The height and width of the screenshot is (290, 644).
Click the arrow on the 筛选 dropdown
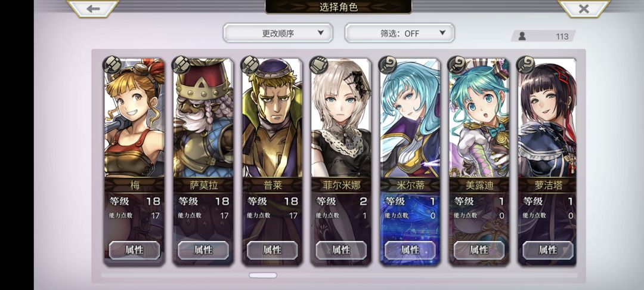point(442,33)
